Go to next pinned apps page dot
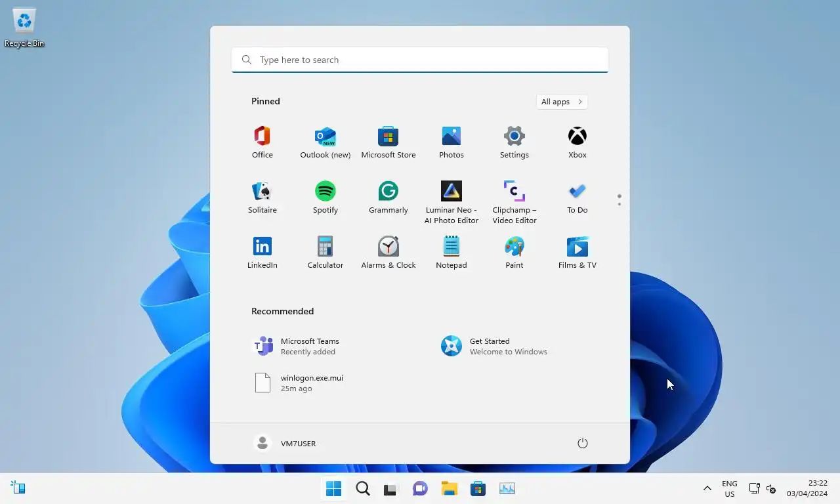 (619, 204)
